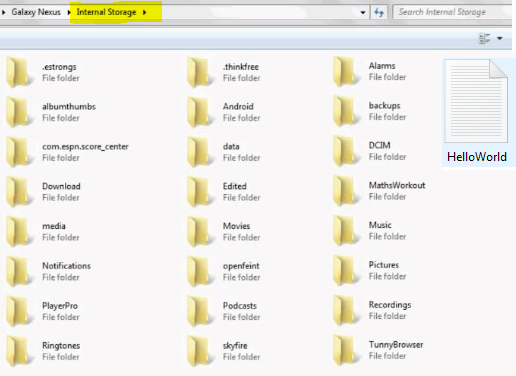Select the openfeint folder icon
The image size is (516, 376).
(201, 271)
